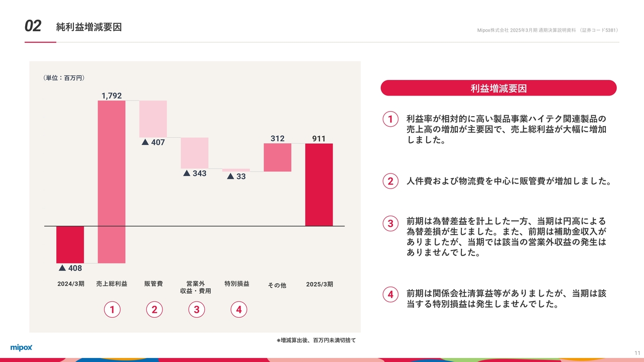Viewport: 644px width, 362px height.
Task: Click the その他 axis label
Action: 277,285
